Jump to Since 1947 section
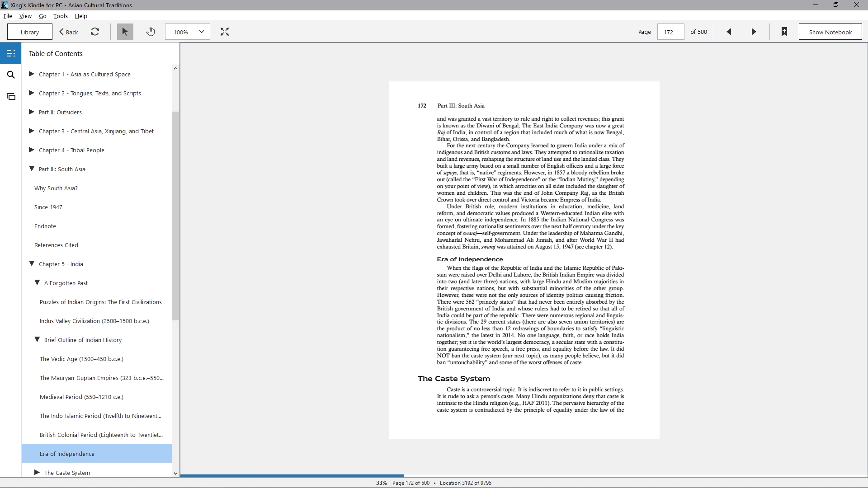Viewport: 868px width, 488px height. point(48,207)
